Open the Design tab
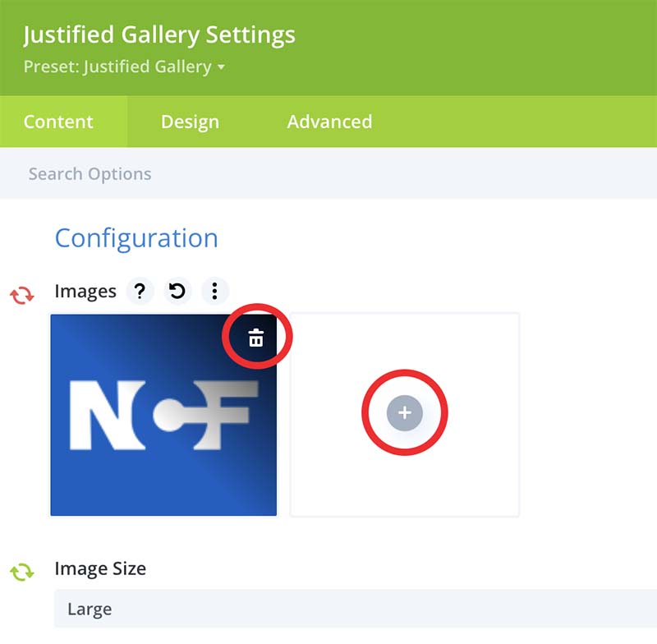 [190, 122]
